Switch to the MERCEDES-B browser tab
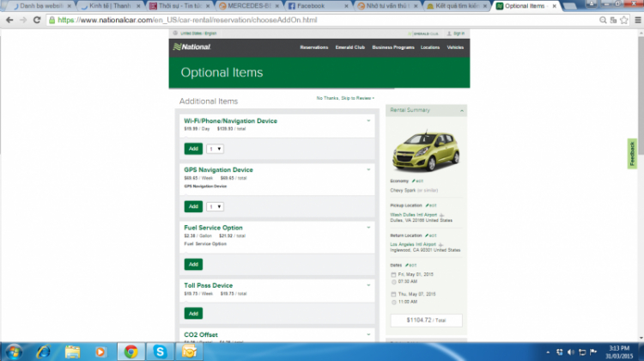Viewport: 644px width, 361px height. [249, 6]
